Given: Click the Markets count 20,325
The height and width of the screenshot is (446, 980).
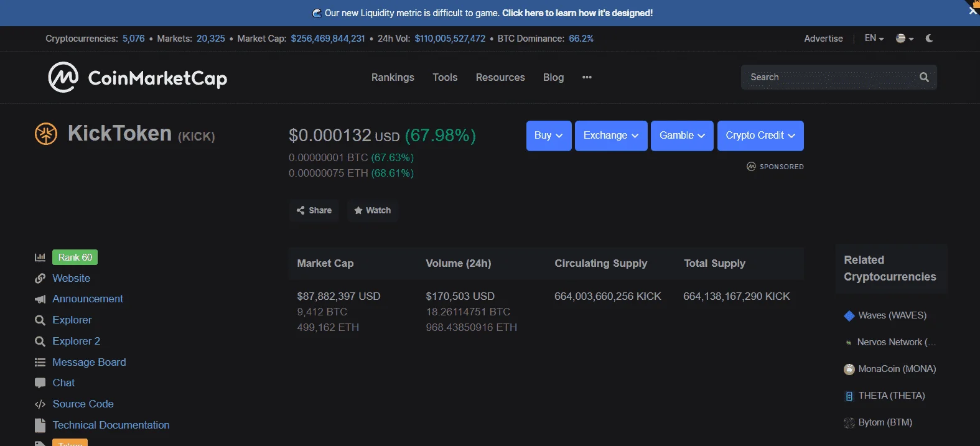Looking at the screenshot, I should pos(211,39).
